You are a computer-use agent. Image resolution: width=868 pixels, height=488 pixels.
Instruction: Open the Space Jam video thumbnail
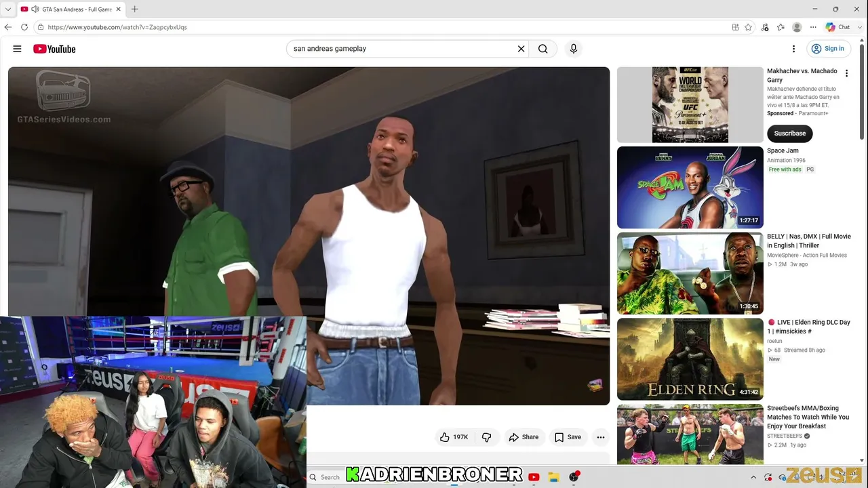tap(690, 188)
